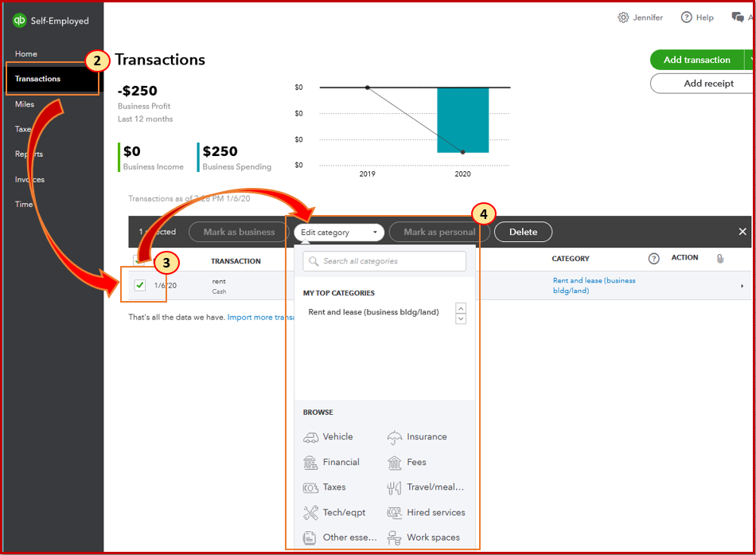Open the Work spaces category

click(396, 537)
